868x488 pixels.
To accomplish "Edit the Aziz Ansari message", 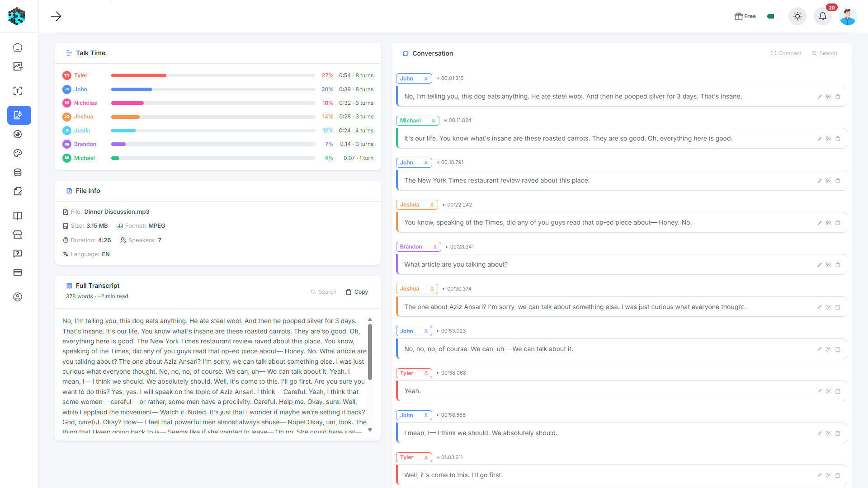I will (x=819, y=307).
